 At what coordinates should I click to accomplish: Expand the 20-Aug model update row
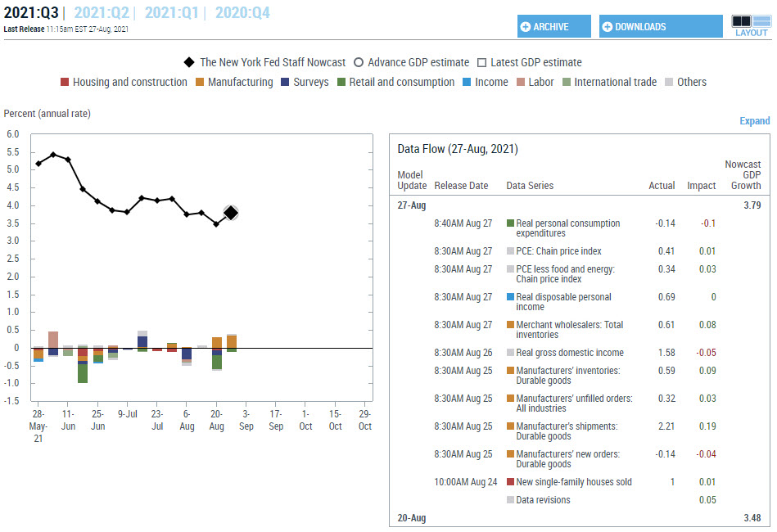[412, 518]
